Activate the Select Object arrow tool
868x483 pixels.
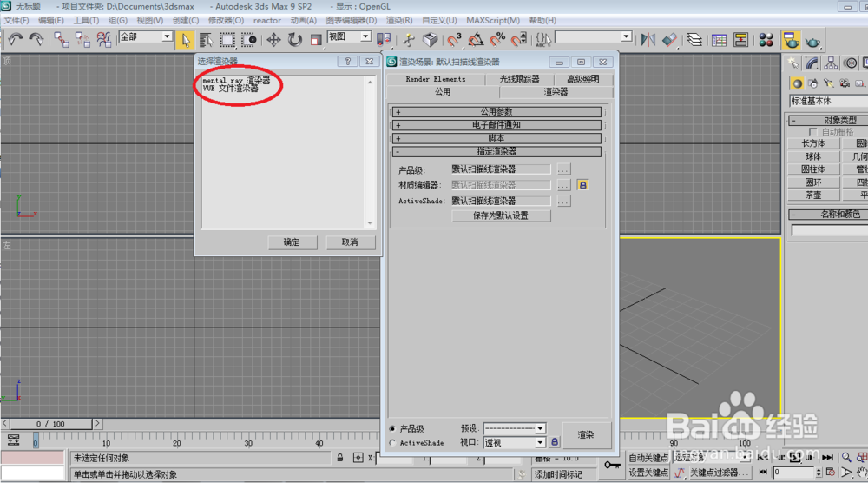click(x=185, y=40)
